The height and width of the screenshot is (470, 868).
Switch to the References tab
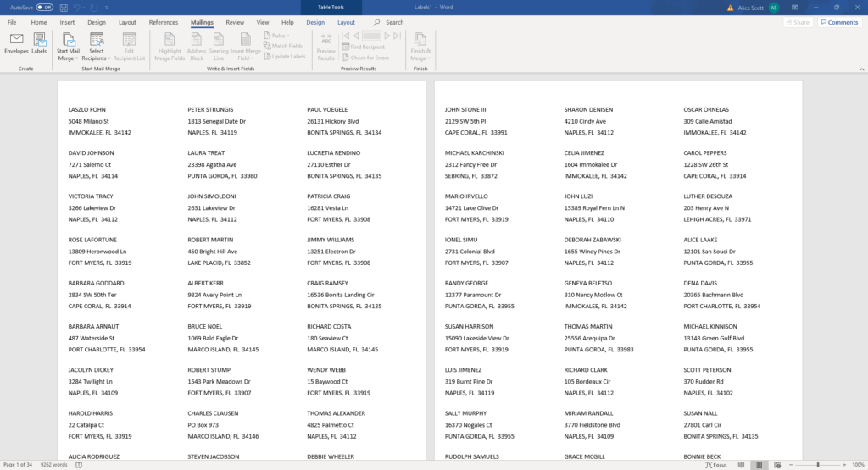tap(164, 22)
